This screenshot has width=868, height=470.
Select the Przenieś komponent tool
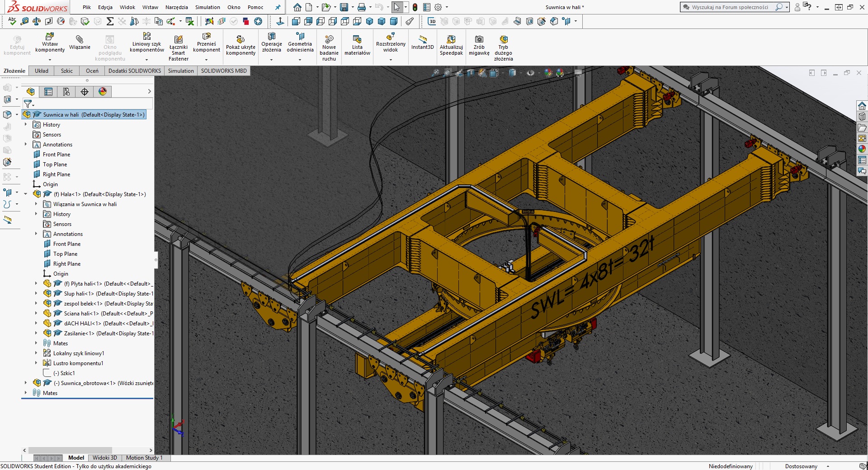[207, 43]
